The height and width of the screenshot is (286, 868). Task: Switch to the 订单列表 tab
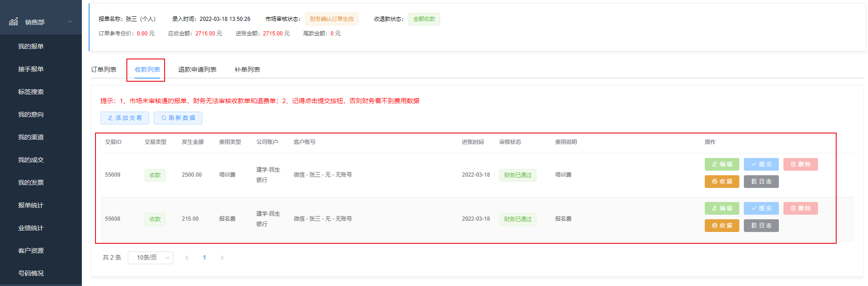click(104, 69)
